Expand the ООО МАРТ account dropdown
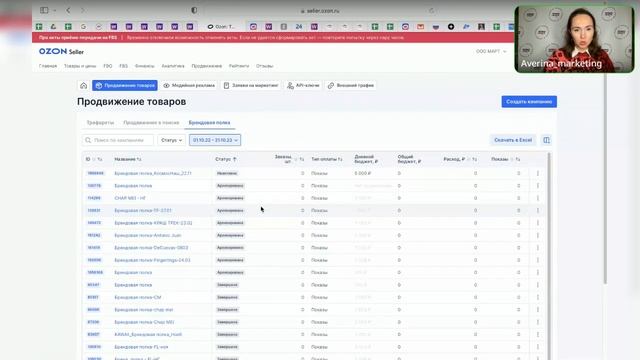Viewport: 640px width, 360px height. coord(491,51)
